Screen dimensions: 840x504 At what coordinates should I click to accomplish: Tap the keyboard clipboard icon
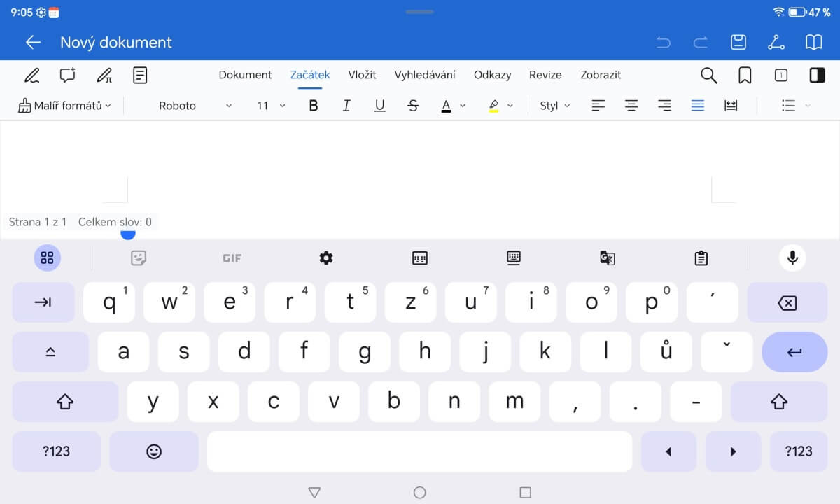tap(701, 258)
